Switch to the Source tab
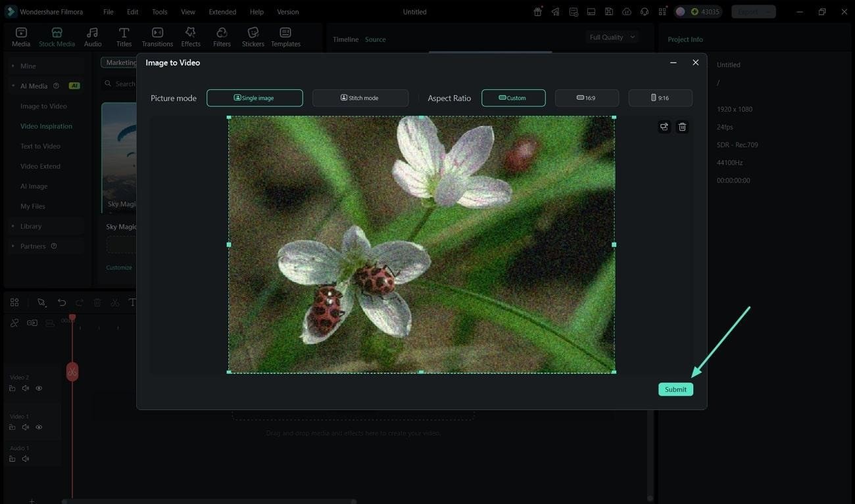 click(x=375, y=39)
